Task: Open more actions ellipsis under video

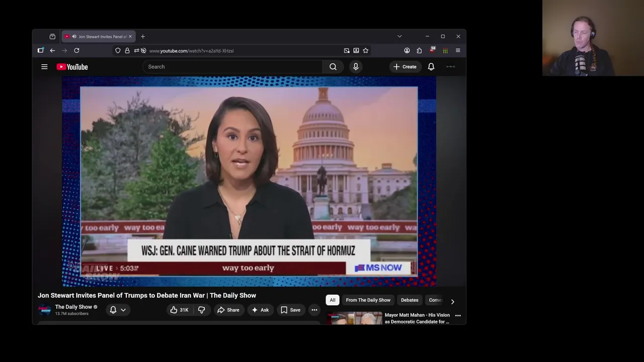Action: point(314,310)
